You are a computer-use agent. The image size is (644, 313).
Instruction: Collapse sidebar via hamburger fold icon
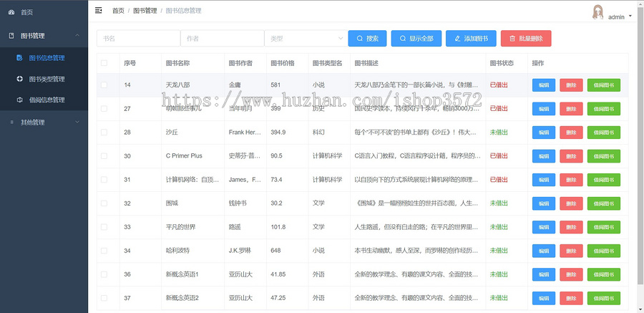98,10
